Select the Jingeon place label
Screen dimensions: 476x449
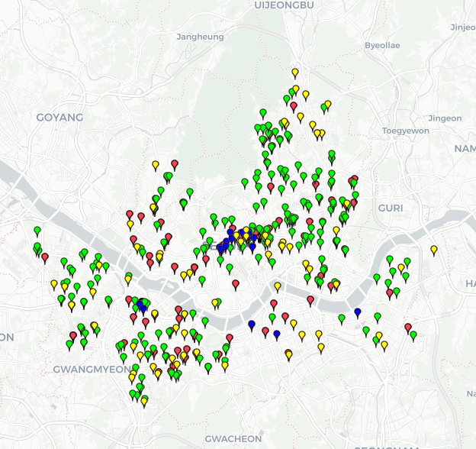point(444,118)
